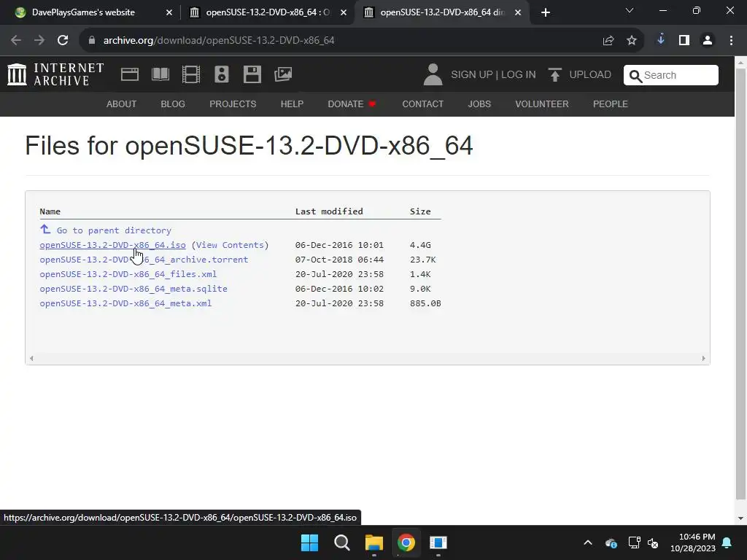
Task: Open the Audio speaker icon
Action: pos(222,74)
